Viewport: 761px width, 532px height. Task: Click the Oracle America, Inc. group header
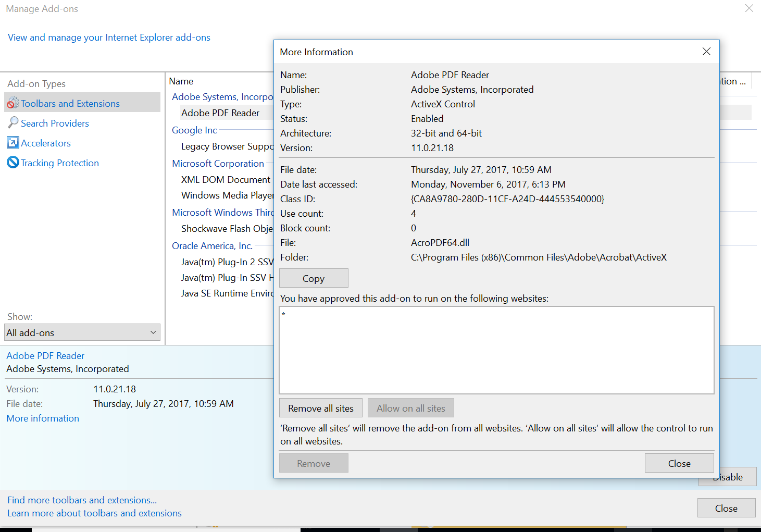[x=212, y=246]
